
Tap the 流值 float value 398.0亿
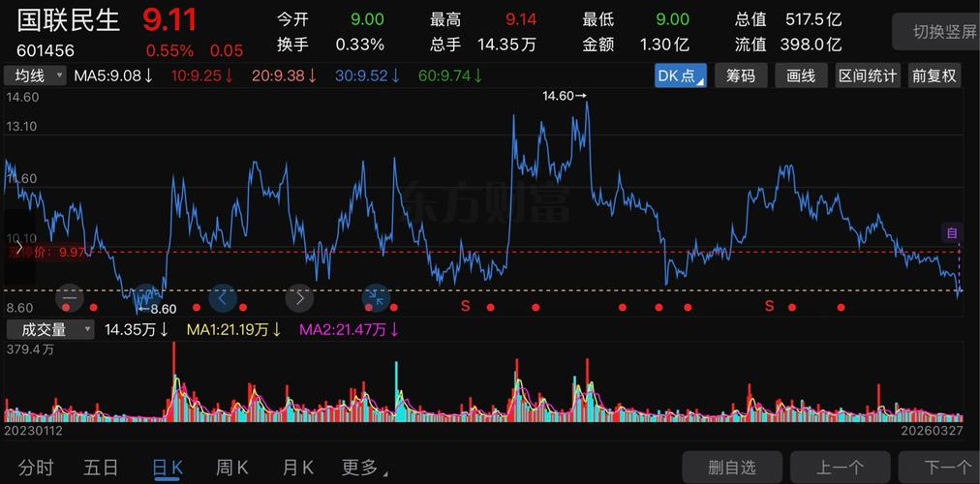coord(812,45)
